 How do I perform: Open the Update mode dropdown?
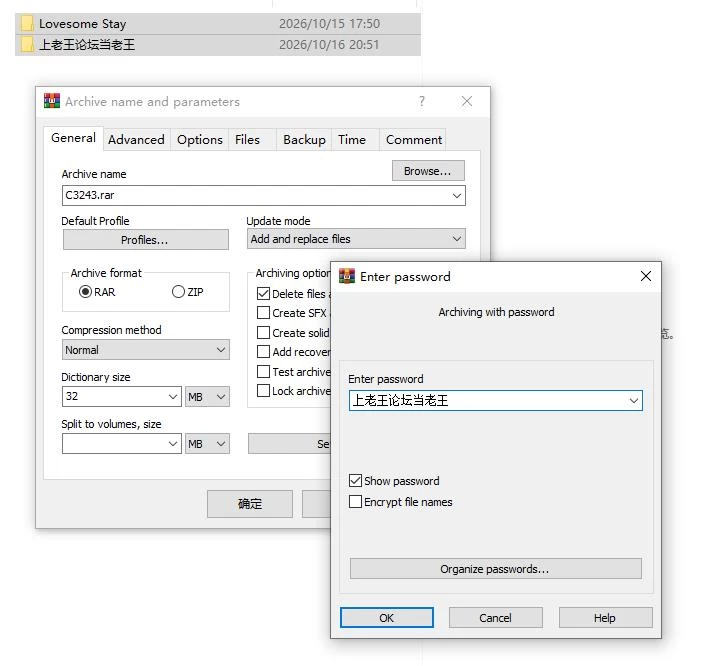pos(457,239)
